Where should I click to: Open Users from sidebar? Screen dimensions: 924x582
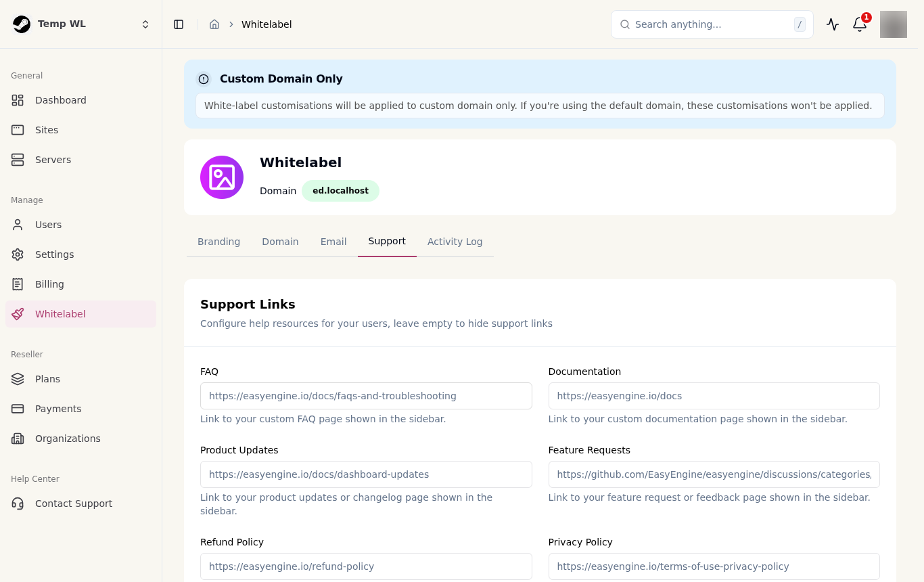point(81,225)
